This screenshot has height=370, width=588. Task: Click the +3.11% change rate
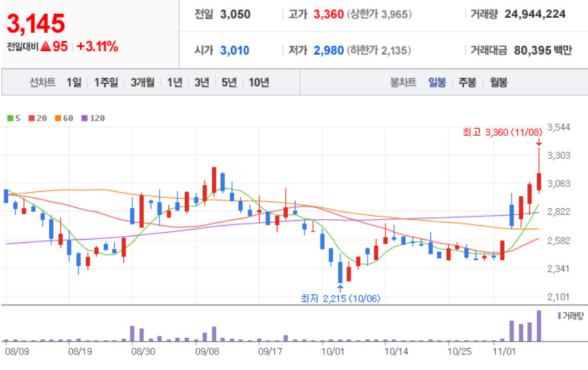click(98, 46)
